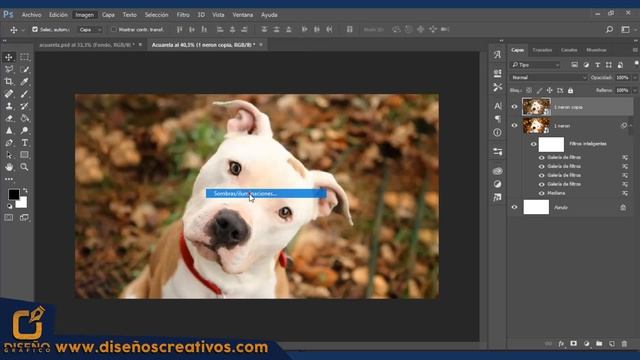640x360 pixels.
Task: Switch to the Canales tab
Action: pos(569,50)
